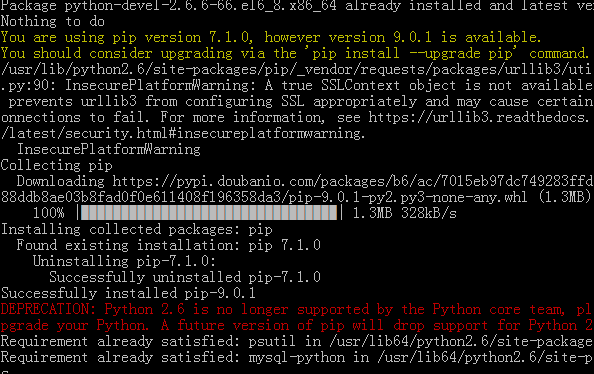Click the 'Nothing to do' line
Viewport: 594px width, 374px height.
coord(52,21)
